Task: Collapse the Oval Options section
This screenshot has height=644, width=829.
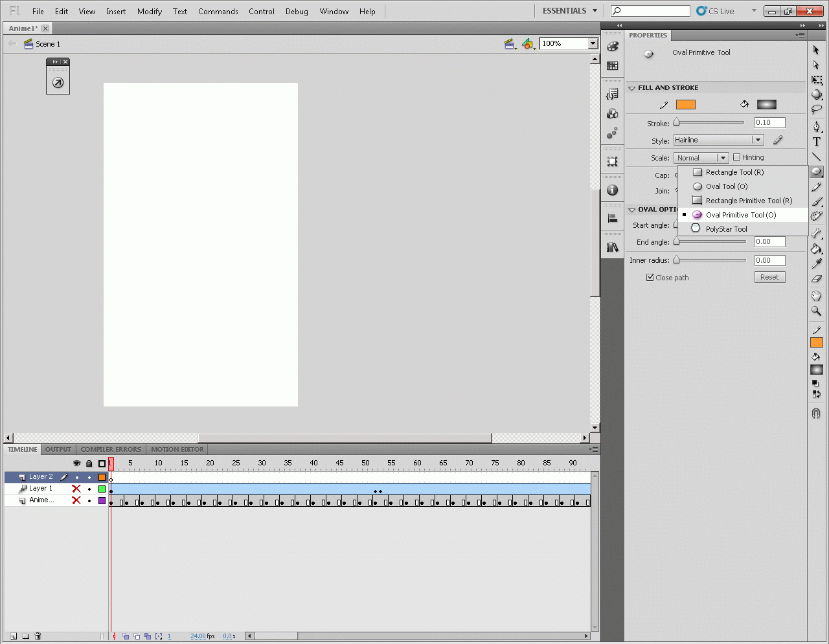Action: 631,210
